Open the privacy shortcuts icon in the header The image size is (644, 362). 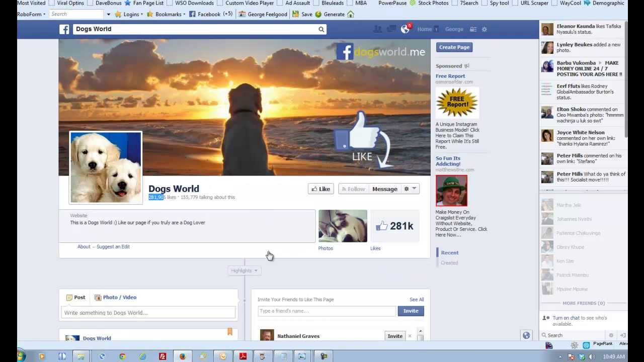pos(473,29)
